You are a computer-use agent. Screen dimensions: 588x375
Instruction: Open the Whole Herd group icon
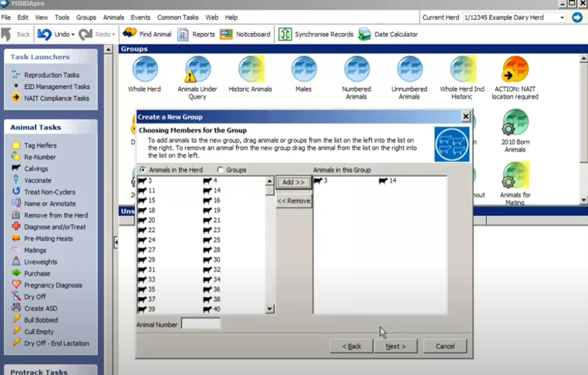click(x=144, y=69)
